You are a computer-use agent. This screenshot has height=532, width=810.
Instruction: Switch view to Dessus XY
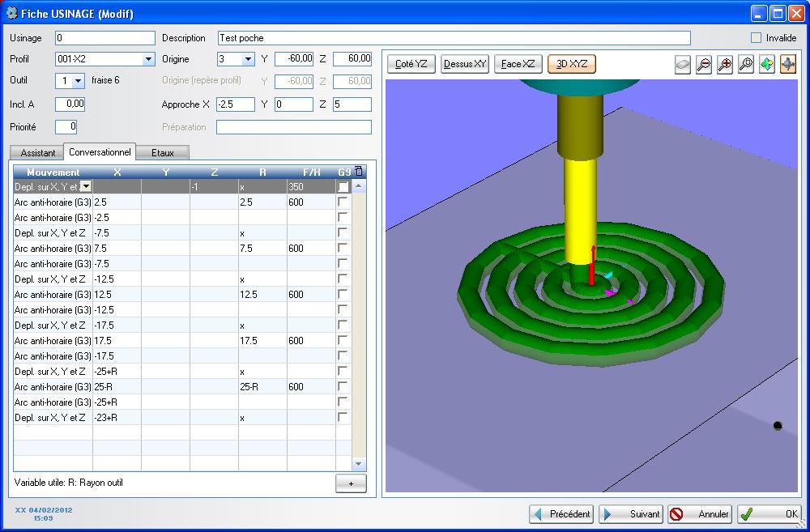tap(465, 64)
